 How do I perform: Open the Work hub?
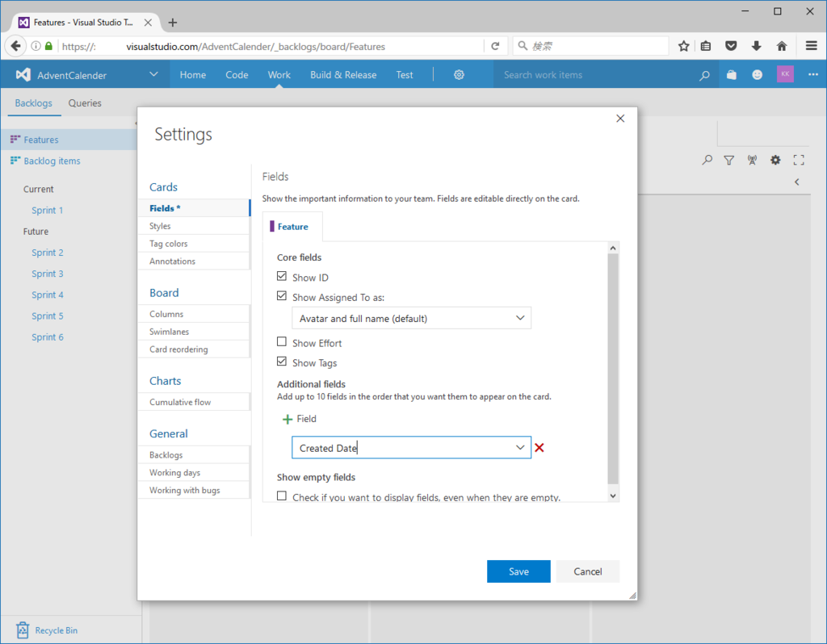(279, 75)
